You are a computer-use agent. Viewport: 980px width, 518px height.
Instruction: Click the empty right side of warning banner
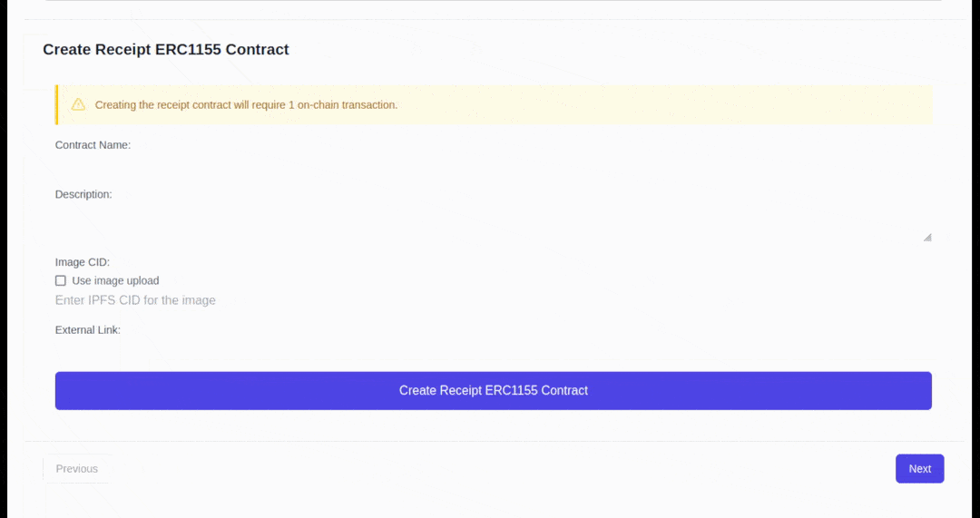tap(726, 104)
